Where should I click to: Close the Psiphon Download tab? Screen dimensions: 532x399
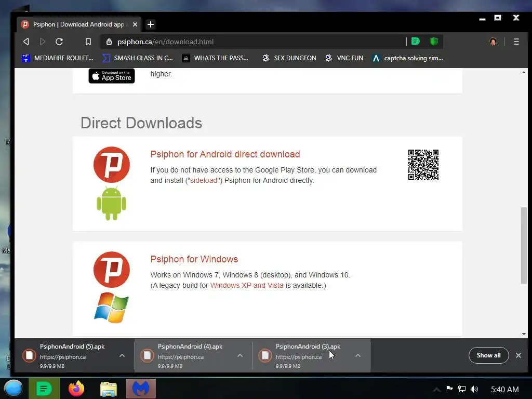click(135, 24)
